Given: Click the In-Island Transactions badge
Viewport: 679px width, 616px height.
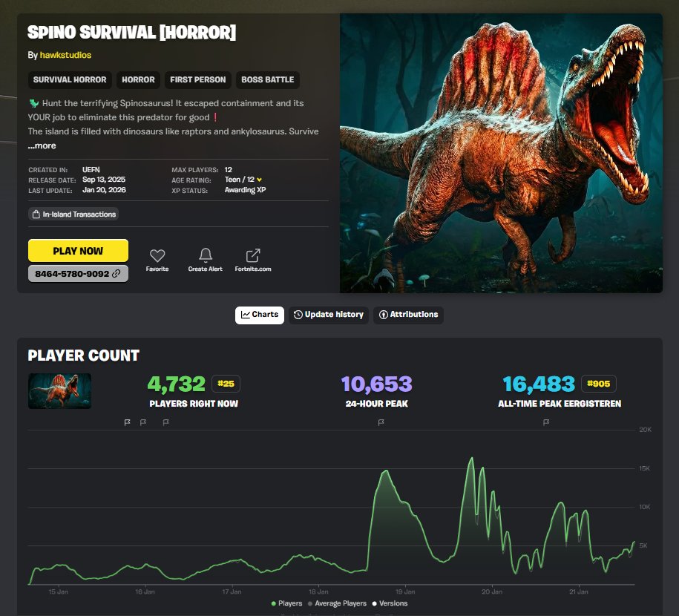Looking at the screenshot, I should [73, 214].
